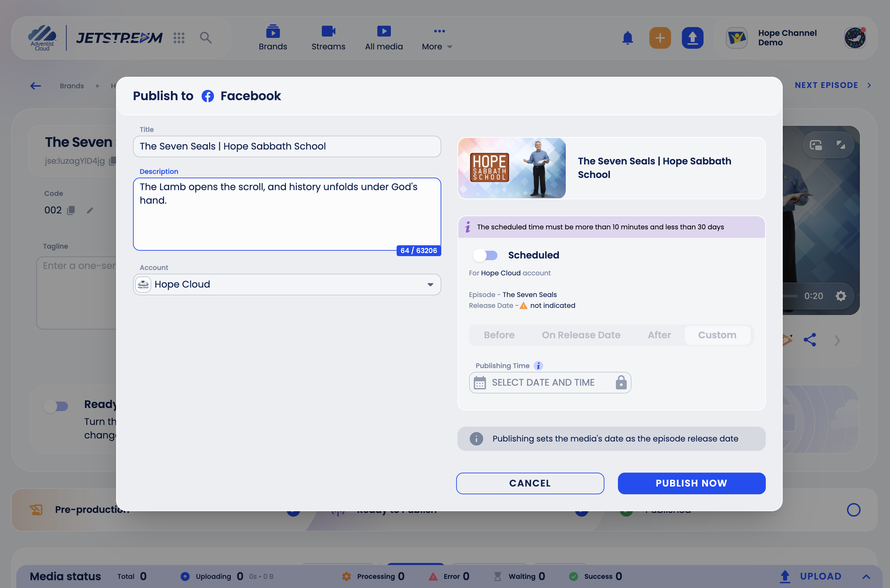Click the blue upload icon in header
The image size is (890, 588).
point(692,38)
